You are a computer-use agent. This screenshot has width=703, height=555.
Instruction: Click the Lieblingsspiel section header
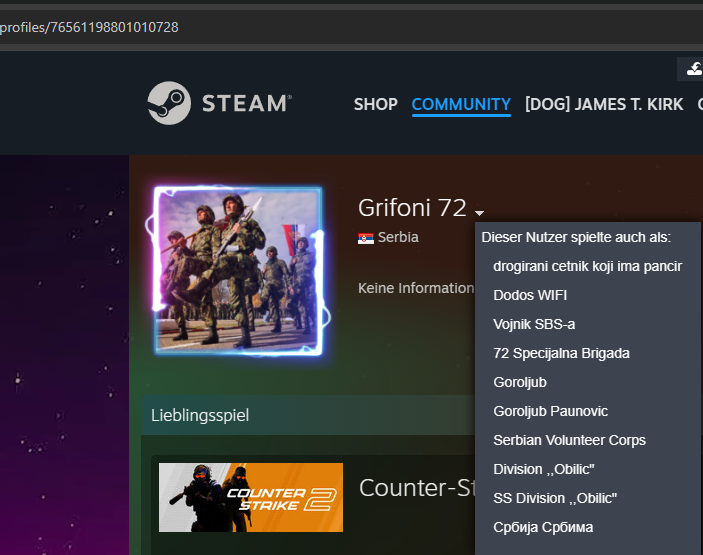click(x=200, y=414)
